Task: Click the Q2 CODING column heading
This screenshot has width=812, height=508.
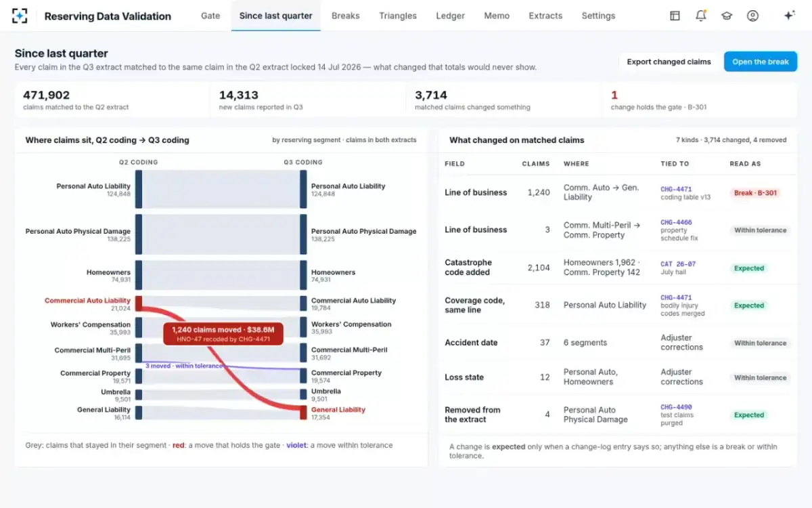Action: tap(139, 163)
